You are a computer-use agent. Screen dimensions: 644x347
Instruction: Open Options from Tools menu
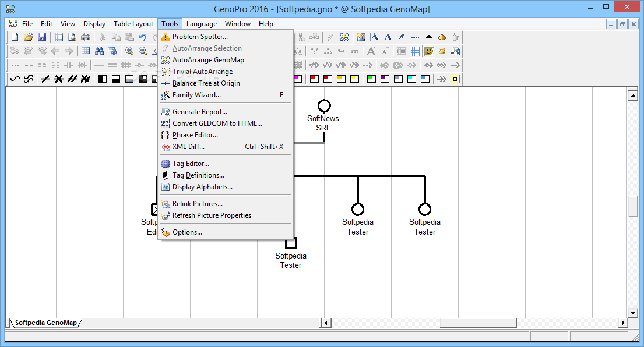tap(226, 232)
